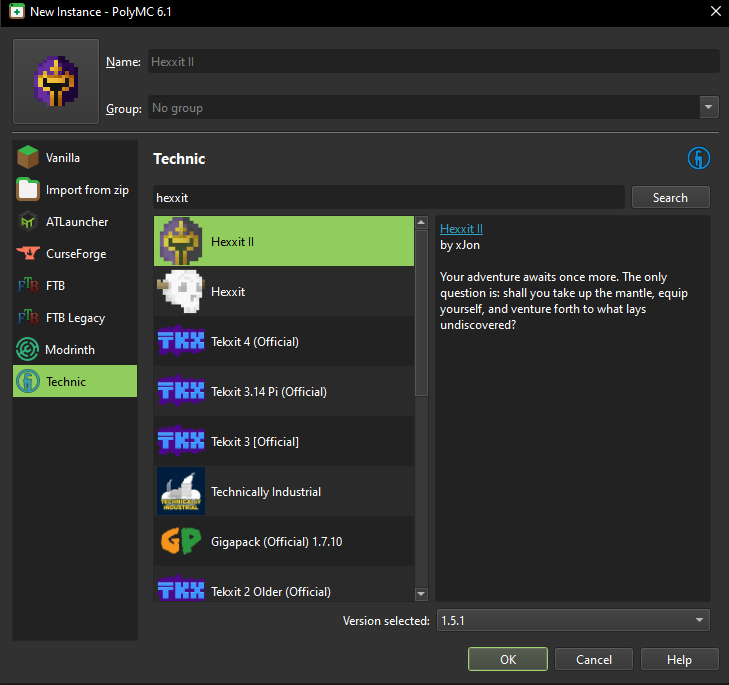The width and height of the screenshot is (729, 685).
Task: Open the Vanilla page
Action: coord(75,158)
